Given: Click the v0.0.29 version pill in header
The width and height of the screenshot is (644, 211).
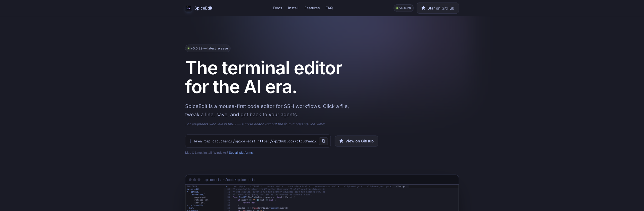Looking at the screenshot, I should [x=404, y=8].
